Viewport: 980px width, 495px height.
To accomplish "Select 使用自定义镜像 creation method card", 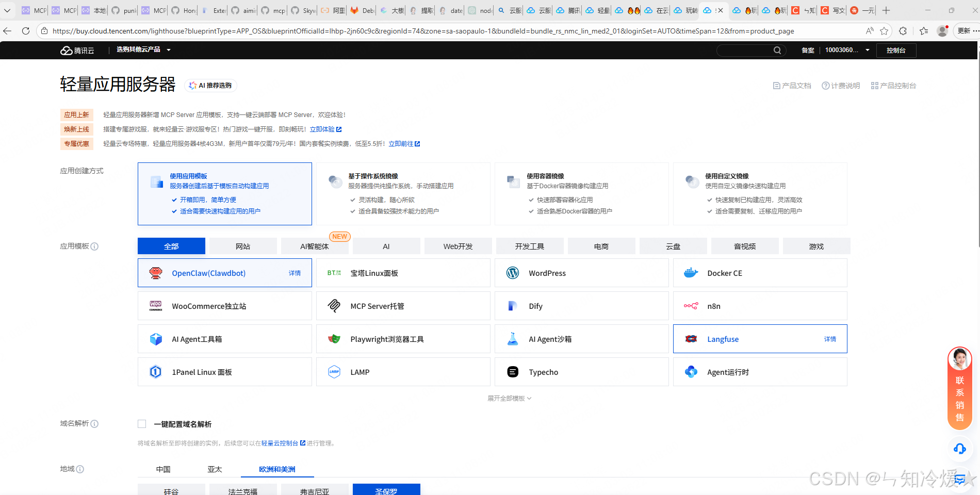I will (x=760, y=194).
